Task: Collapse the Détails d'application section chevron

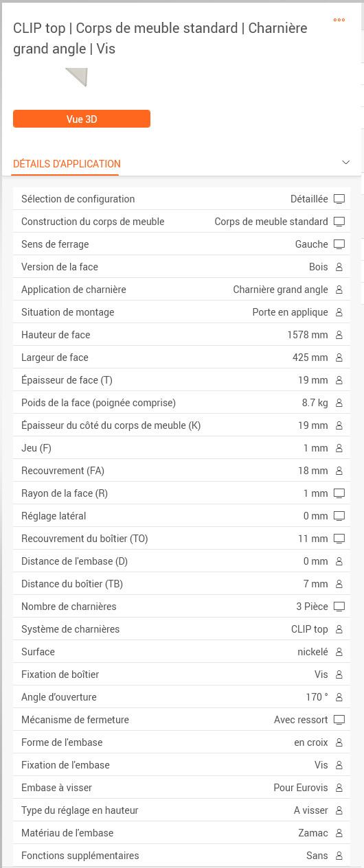Action: [x=345, y=163]
